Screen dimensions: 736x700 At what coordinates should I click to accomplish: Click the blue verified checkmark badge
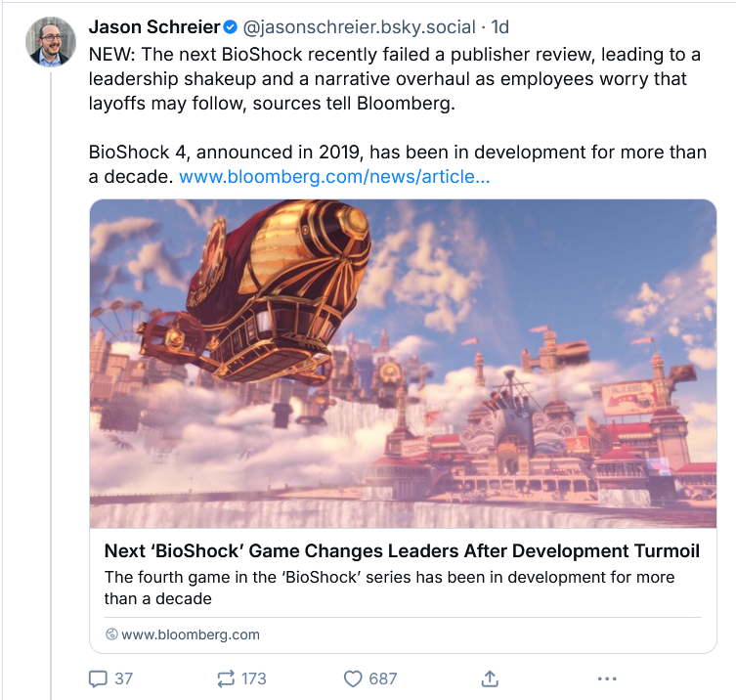230,27
